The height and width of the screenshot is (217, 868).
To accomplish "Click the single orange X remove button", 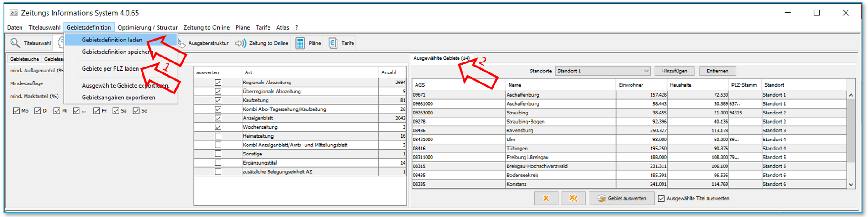I will coord(546,198).
